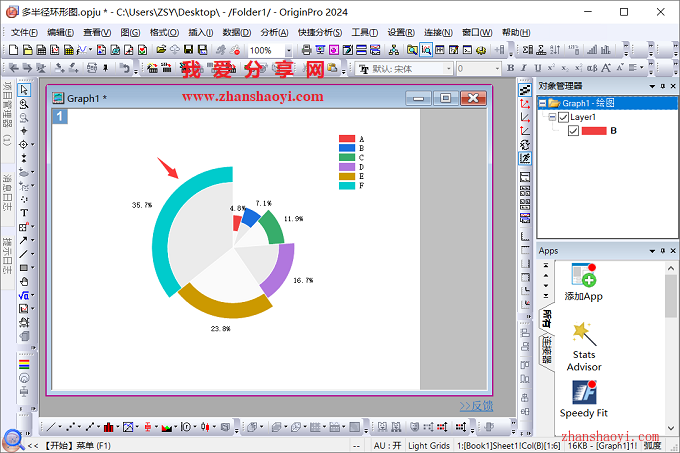The image size is (680, 453).
Task: Click the 35.7% data label
Action: tap(142, 205)
